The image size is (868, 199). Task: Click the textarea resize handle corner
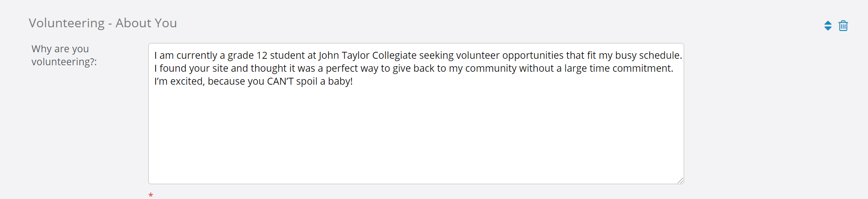click(x=680, y=180)
